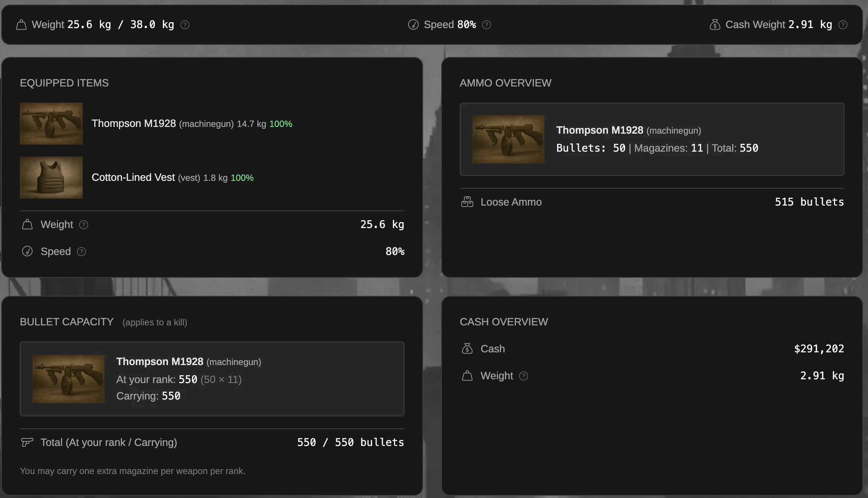
Task: Click the EQUIPPED ITEMS heading
Action: [x=64, y=83]
